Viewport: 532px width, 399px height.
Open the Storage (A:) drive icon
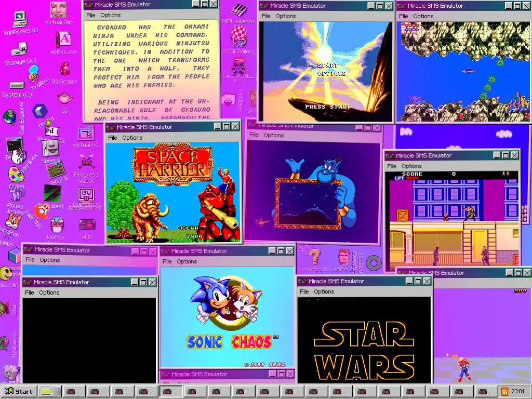pyautogui.click(x=19, y=50)
